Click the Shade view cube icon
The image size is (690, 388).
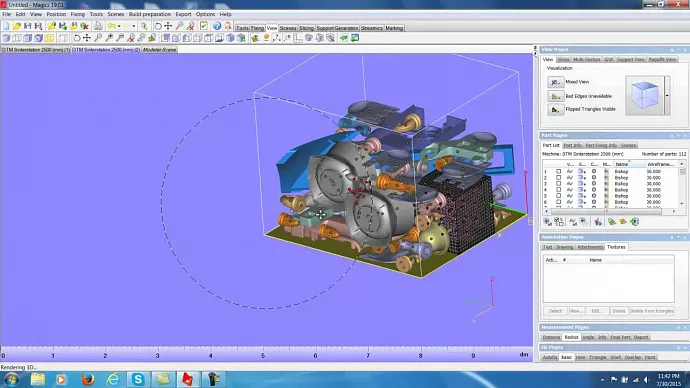pyautogui.click(x=6, y=38)
